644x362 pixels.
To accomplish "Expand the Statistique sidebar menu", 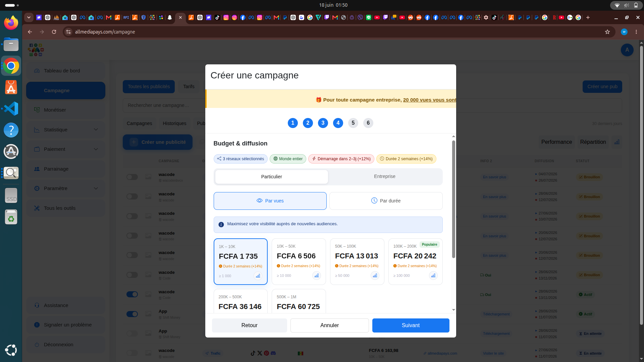I will coord(66,130).
